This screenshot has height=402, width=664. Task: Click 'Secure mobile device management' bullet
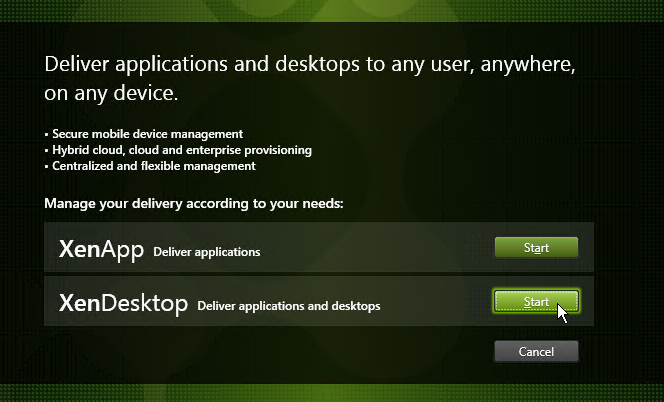pyautogui.click(x=144, y=134)
